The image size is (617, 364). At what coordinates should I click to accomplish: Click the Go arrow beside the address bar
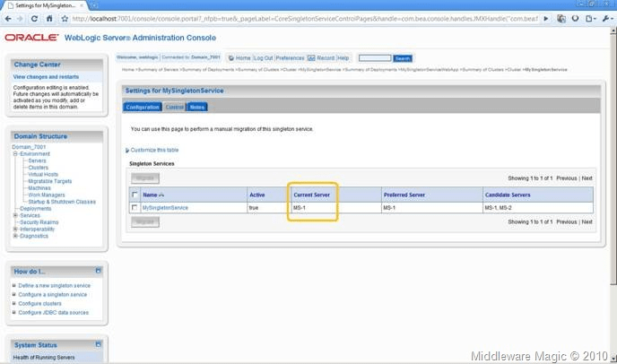point(546,19)
